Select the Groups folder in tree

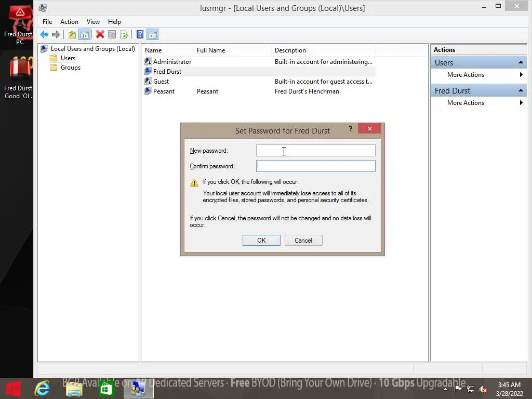tap(71, 68)
